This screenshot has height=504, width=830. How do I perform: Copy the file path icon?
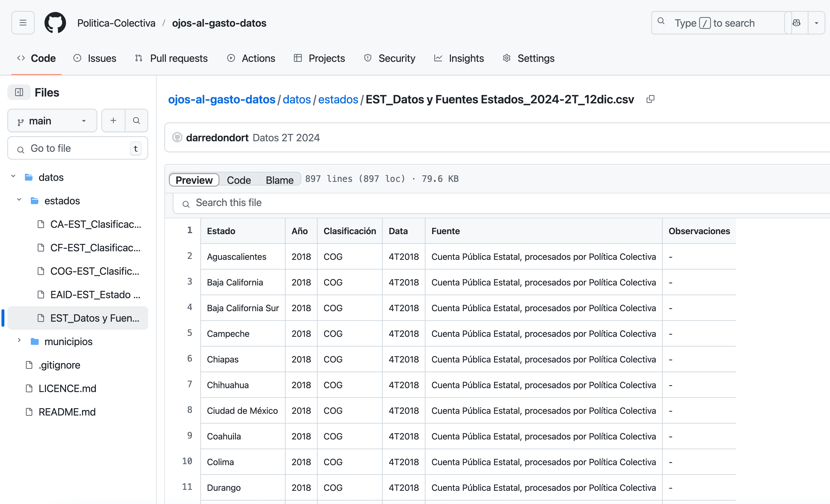tap(651, 99)
